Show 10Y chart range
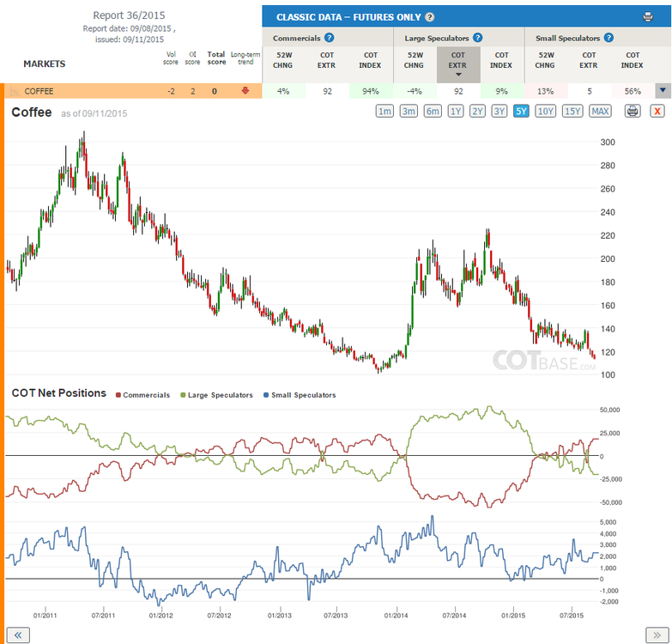Viewport: 672px width, 644px height. 545,112
